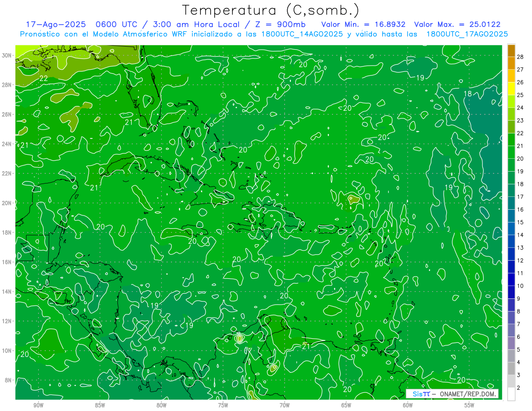The width and height of the screenshot is (532, 411).
Task: Pick the blue legend swatch between 14 and 15
Action: click(511, 229)
